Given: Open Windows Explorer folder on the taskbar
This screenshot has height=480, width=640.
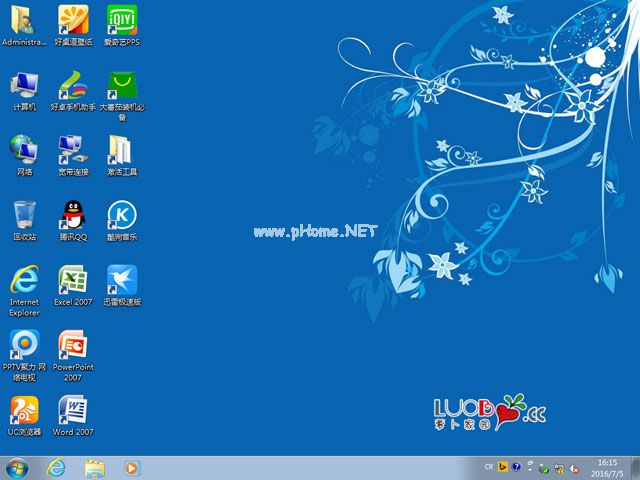Looking at the screenshot, I should pos(95,468).
